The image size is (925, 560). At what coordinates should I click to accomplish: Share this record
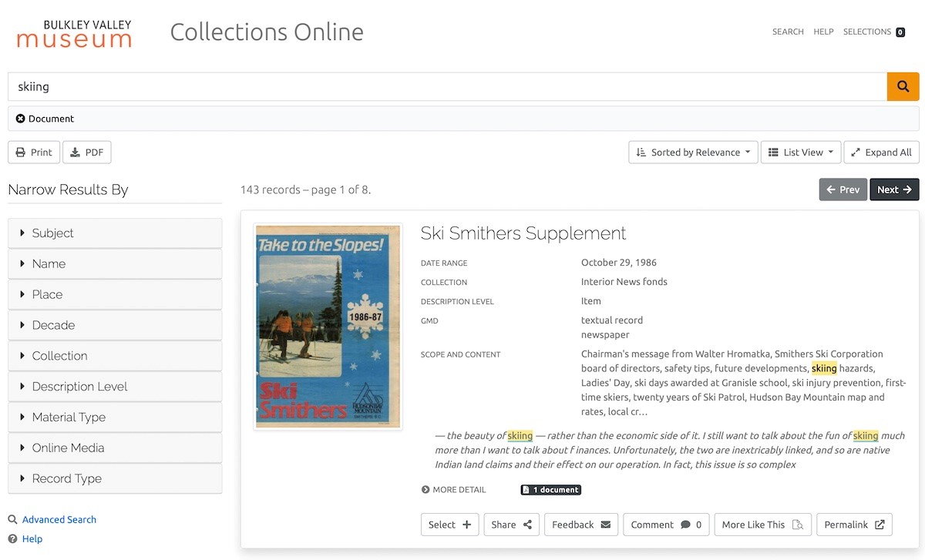coord(512,525)
